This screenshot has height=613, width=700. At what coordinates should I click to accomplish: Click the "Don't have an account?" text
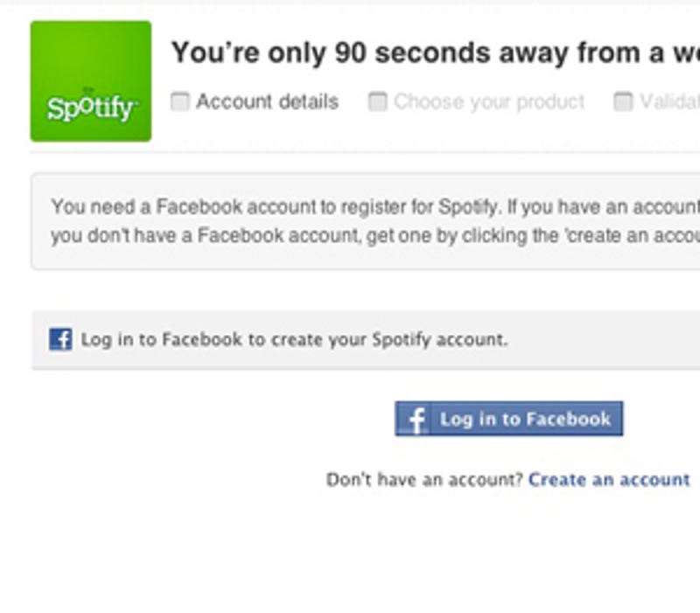[424, 480]
